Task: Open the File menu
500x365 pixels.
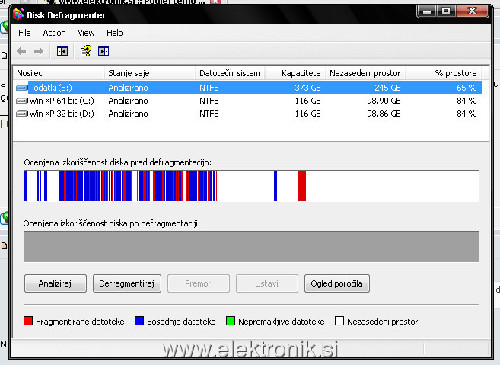Action: (x=24, y=33)
